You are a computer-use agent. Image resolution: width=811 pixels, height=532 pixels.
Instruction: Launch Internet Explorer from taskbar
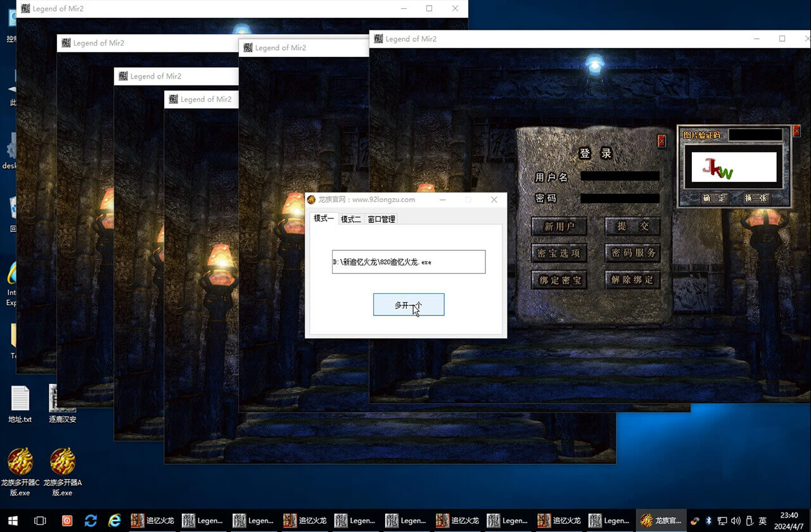coord(115,521)
